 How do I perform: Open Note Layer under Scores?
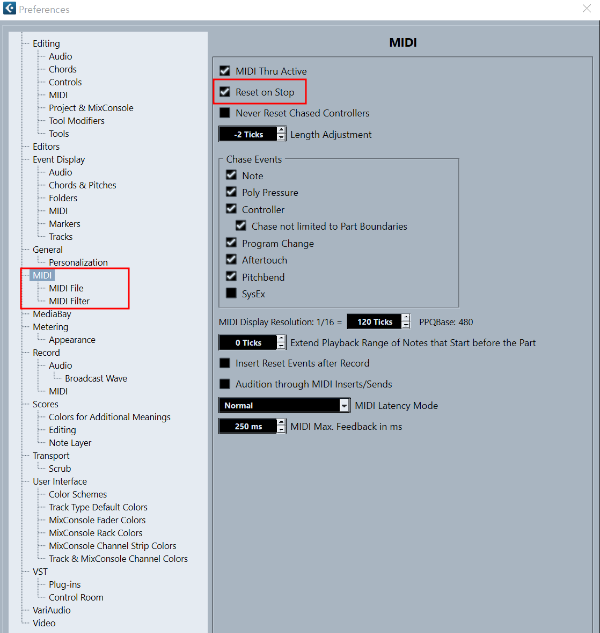click(x=70, y=443)
